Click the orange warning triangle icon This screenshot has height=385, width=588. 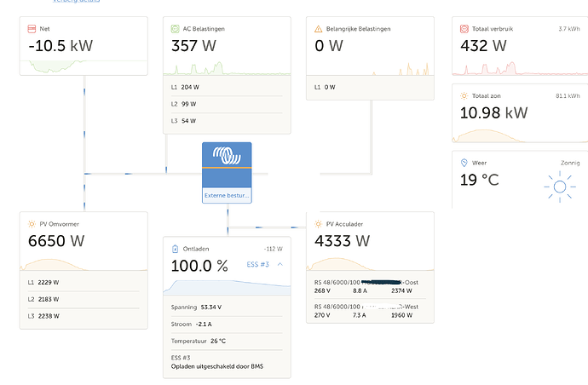[x=319, y=29]
